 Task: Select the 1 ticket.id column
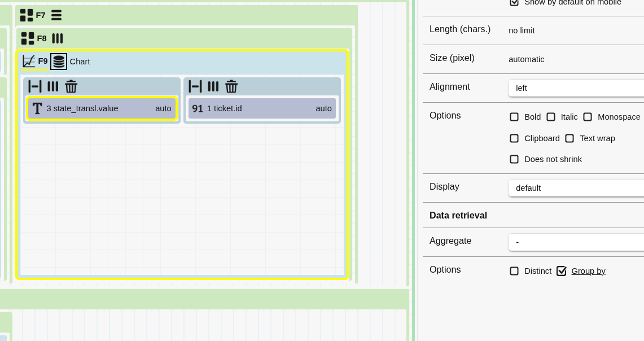click(x=262, y=108)
